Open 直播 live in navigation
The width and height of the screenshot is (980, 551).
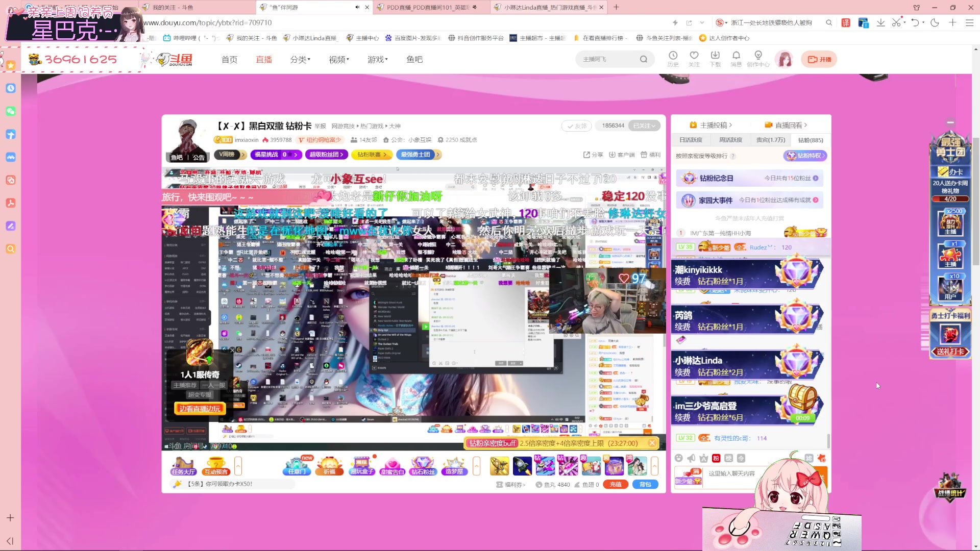(x=264, y=60)
